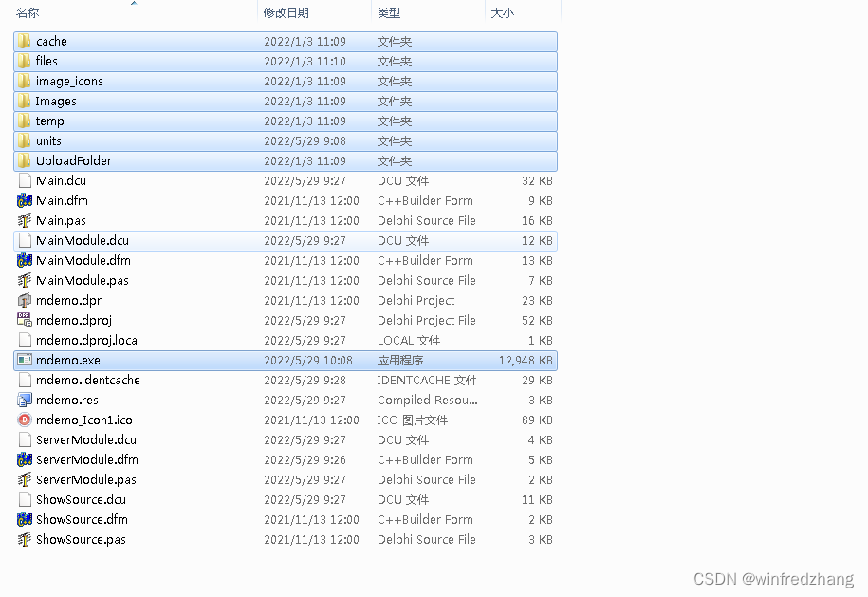
Task: Select the MainModule.pas source icon
Action: pos(25,280)
